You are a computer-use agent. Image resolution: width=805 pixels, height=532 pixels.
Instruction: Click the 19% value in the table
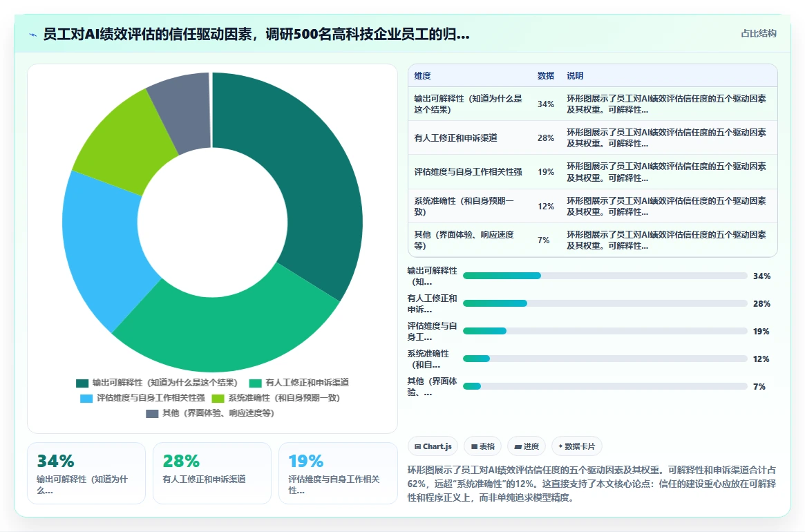[x=546, y=172]
